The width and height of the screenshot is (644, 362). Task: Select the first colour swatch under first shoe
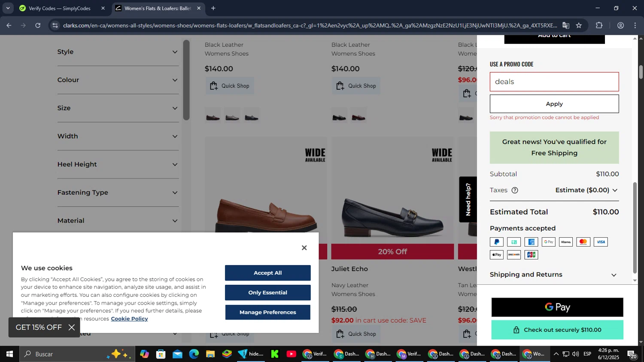coord(213,116)
